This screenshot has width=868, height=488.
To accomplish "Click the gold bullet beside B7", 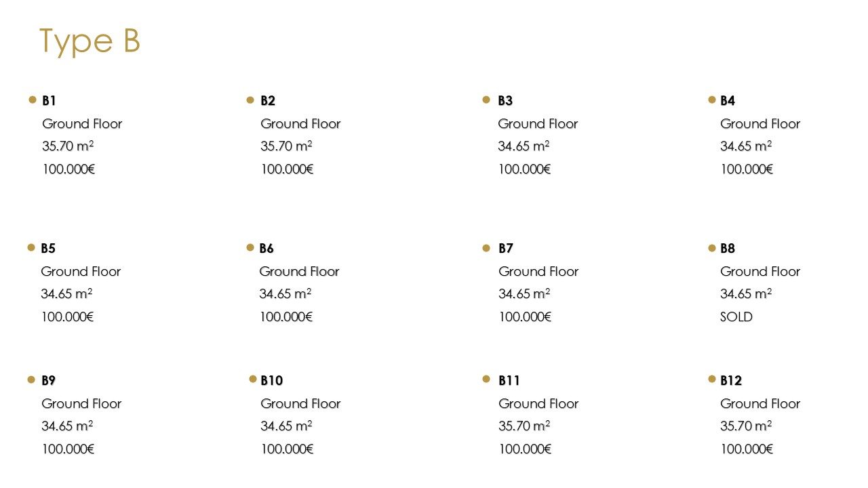I will tap(486, 248).
